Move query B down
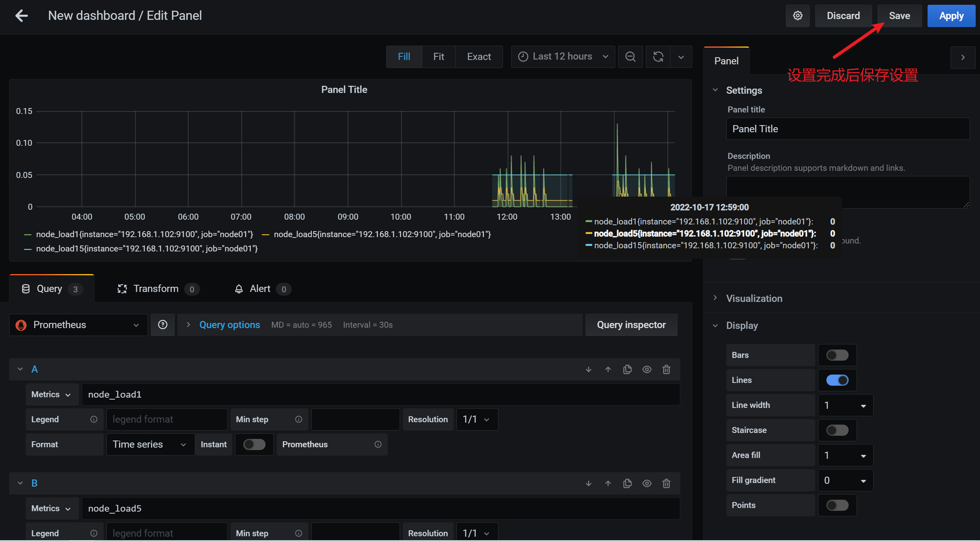980x541 pixels. tap(589, 483)
